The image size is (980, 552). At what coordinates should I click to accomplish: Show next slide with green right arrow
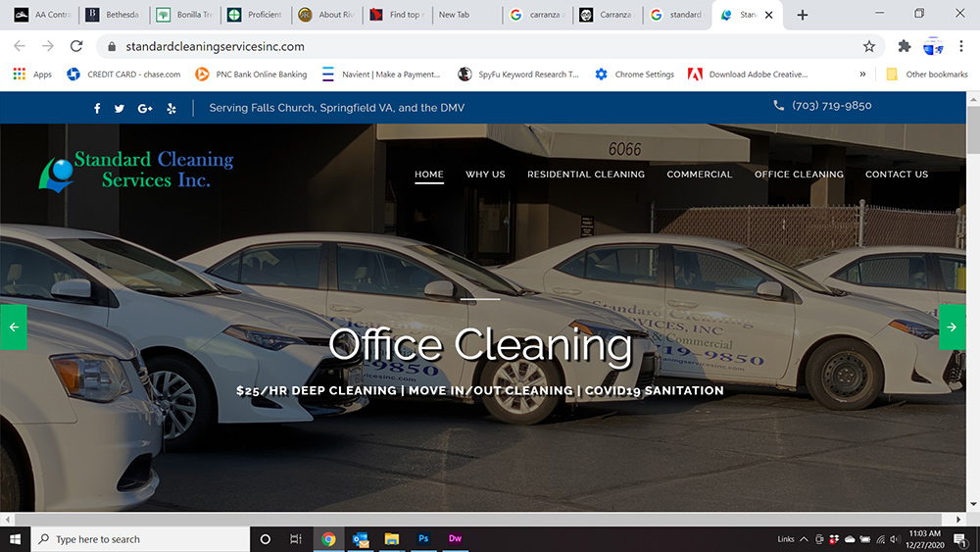click(x=952, y=326)
